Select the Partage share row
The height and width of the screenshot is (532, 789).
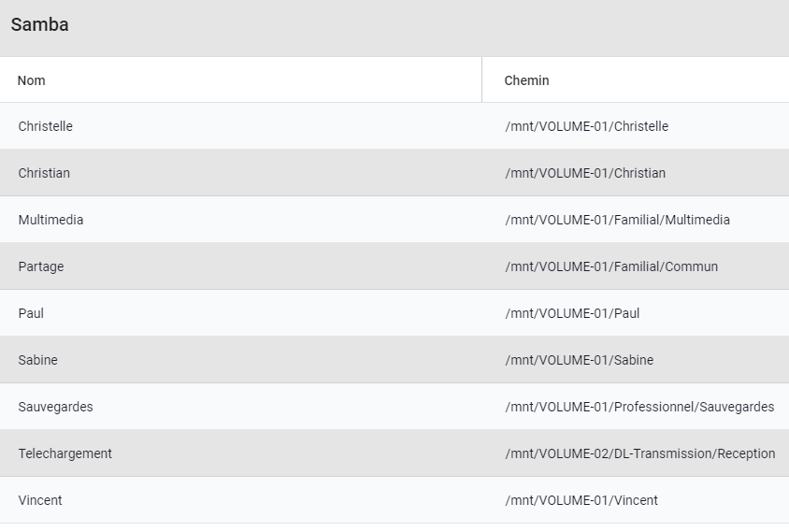pos(394,266)
